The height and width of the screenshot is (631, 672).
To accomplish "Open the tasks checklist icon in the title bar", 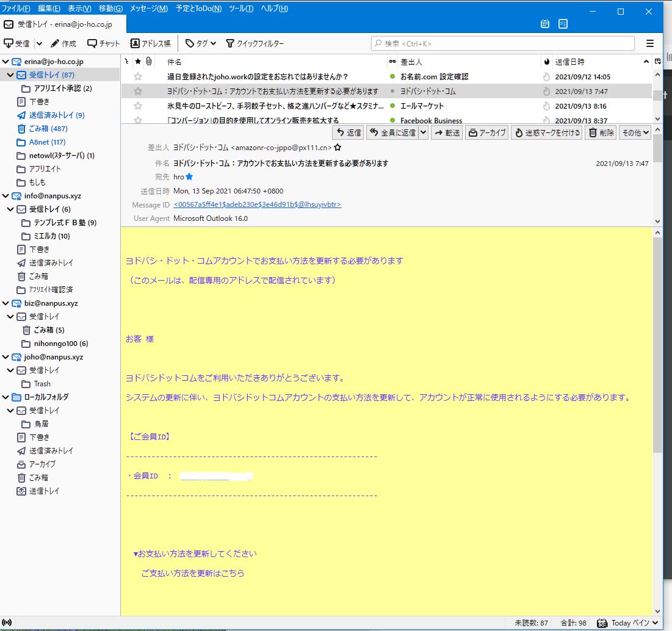I will tap(562, 24).
